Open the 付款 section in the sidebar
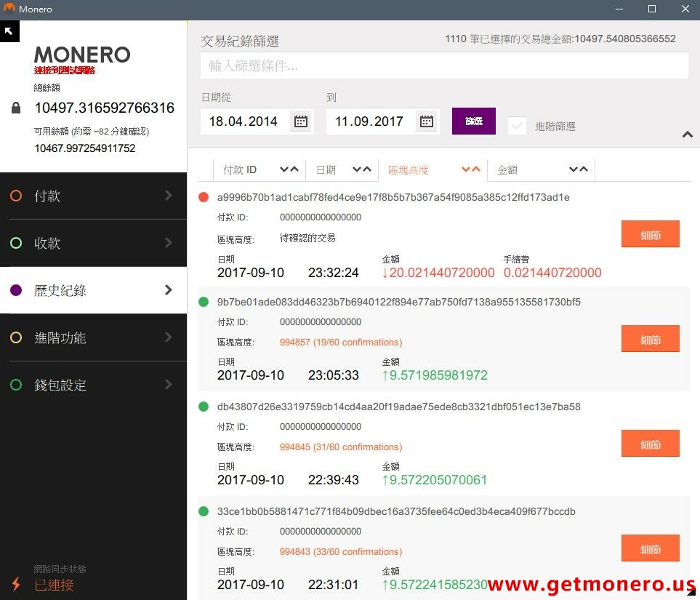The width and height of the screenshot is (700, 600). [x=93, y=196]
